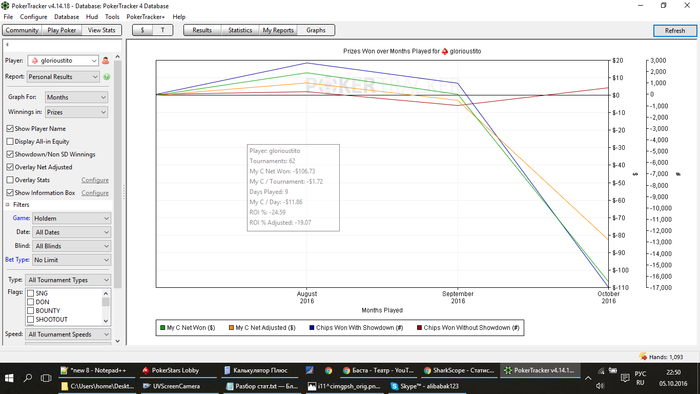The width and height of the screenshot is (700, 394).
Task: Open i11^cimgpsh_orig image taskbar item
Action: tap(345, 386)
